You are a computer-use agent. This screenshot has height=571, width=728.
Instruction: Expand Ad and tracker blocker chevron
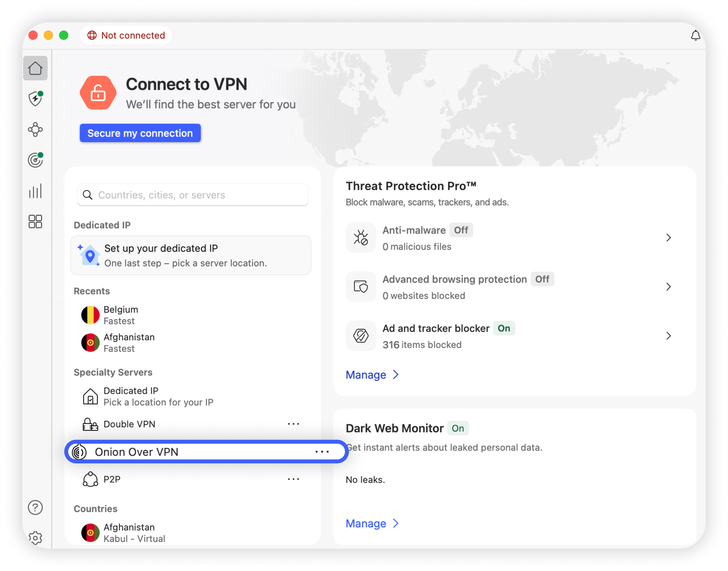[x=668, y=336]
